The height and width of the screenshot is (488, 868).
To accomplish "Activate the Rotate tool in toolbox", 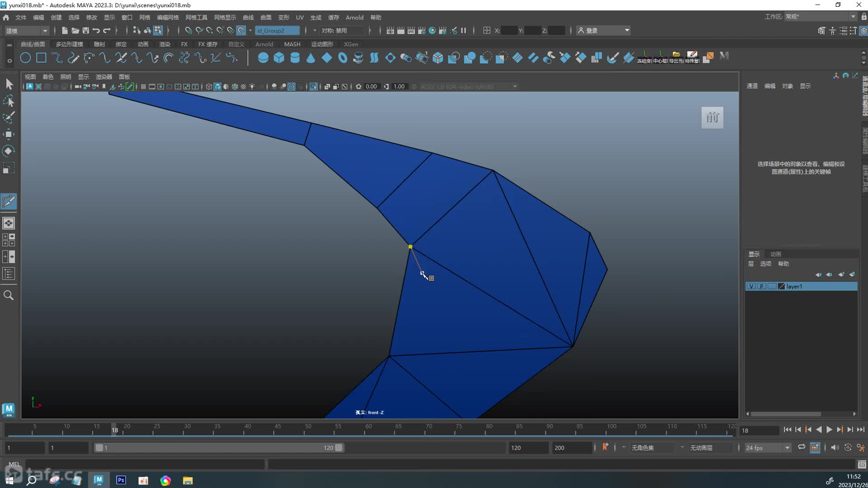I will pyautogui.click(x=9, y=151).
